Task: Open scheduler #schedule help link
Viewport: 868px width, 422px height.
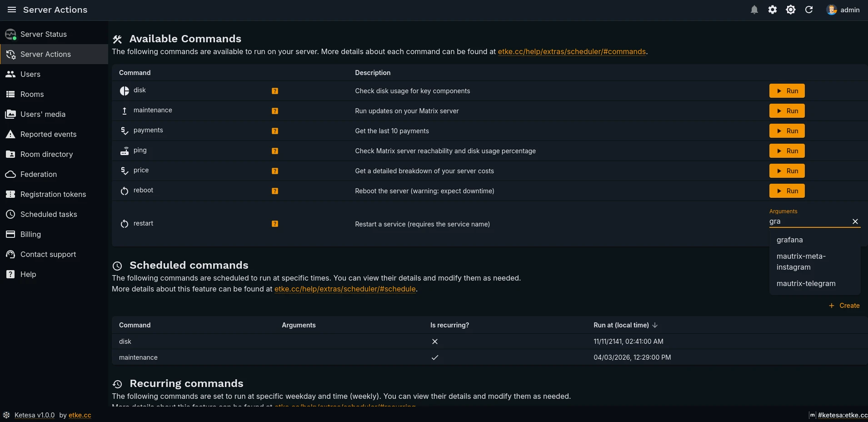Action: point(345,289)
